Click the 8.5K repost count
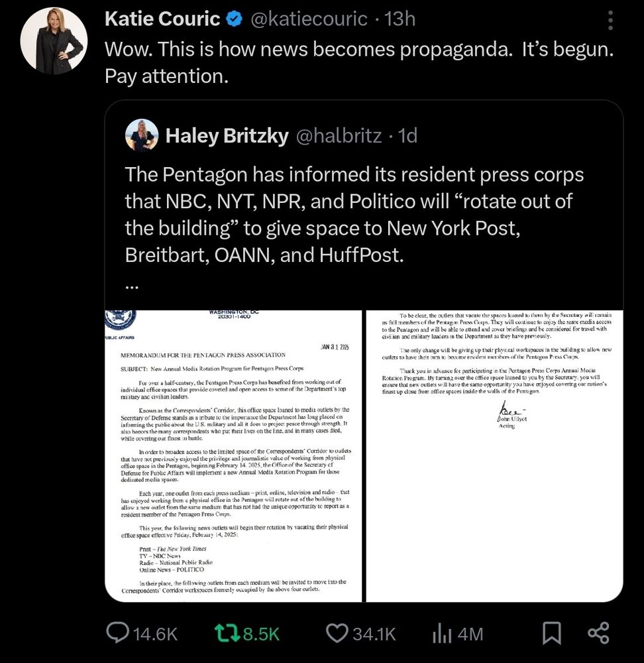 (261, 634)
